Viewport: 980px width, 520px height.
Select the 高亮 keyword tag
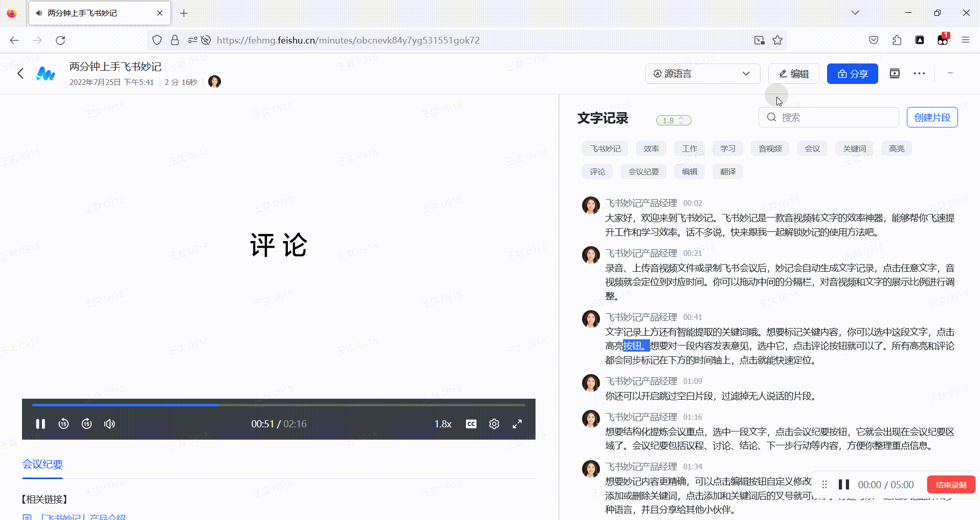[x=897, y=149]
